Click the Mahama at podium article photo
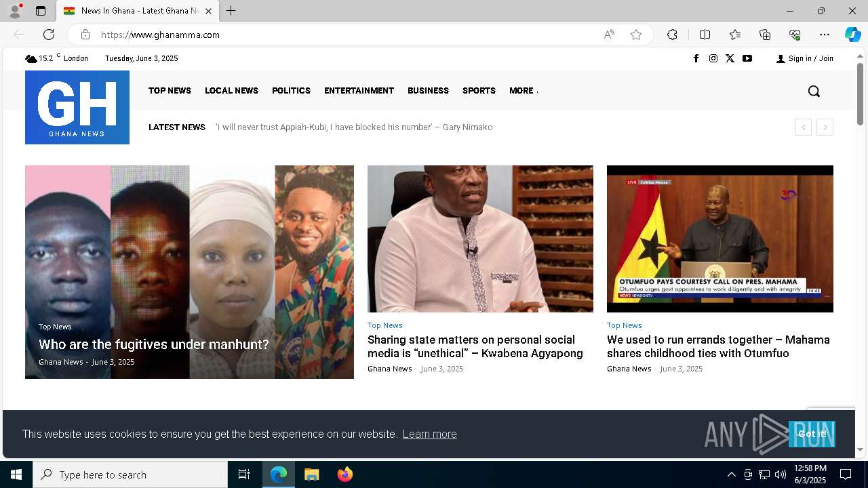868x488 pixels. [x=720, y=239]
